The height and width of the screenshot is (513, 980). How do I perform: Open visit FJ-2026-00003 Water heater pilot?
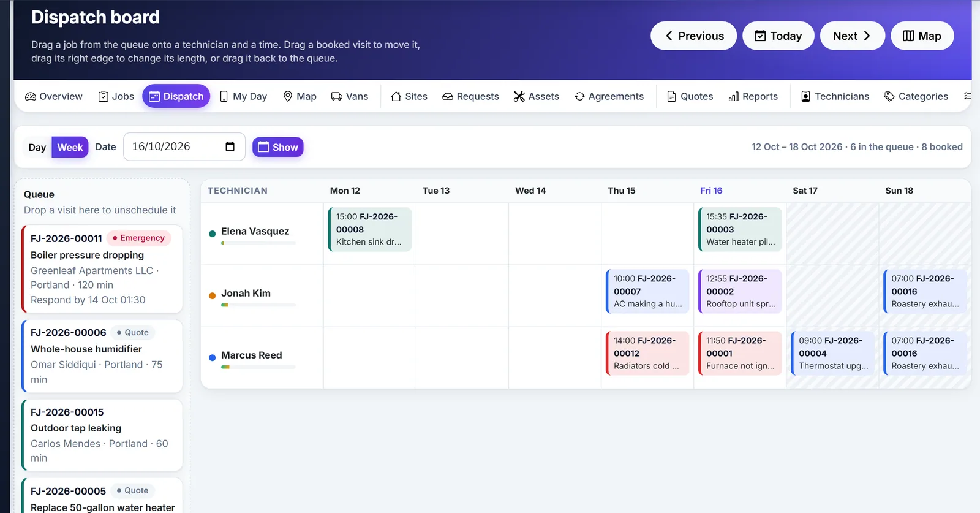point(740,229)
